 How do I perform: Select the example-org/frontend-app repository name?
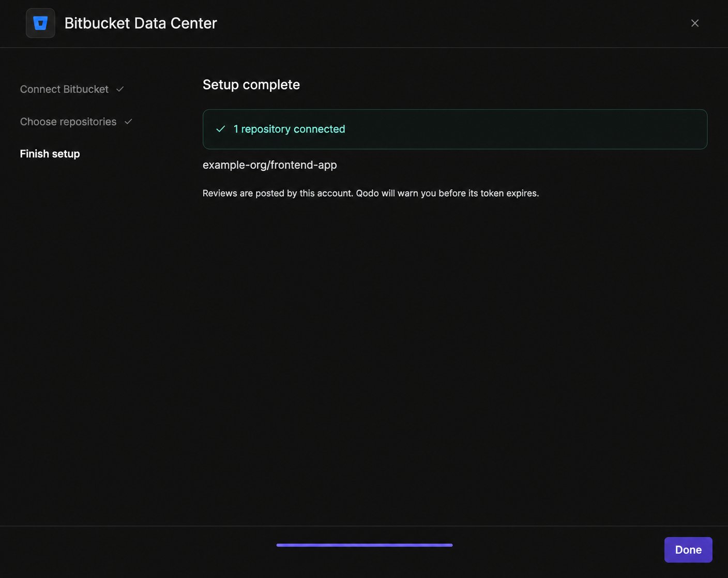tap(269, 165)
